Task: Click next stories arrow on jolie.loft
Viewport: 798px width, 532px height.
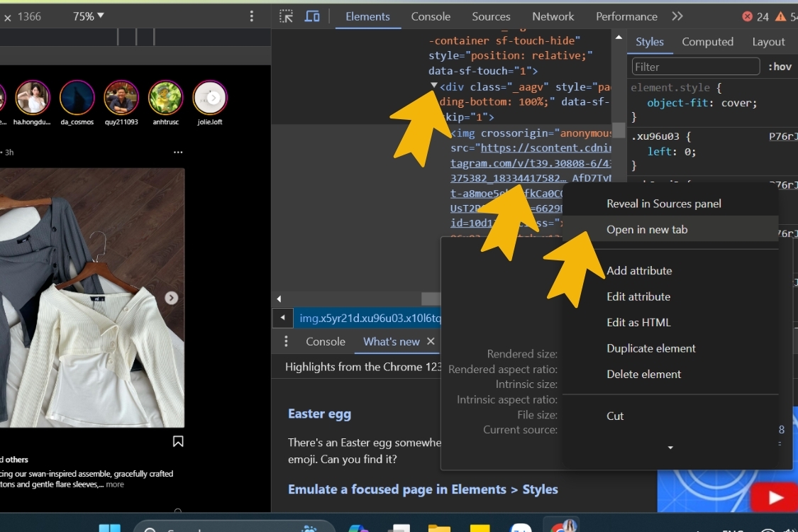Action: (214, 97)
